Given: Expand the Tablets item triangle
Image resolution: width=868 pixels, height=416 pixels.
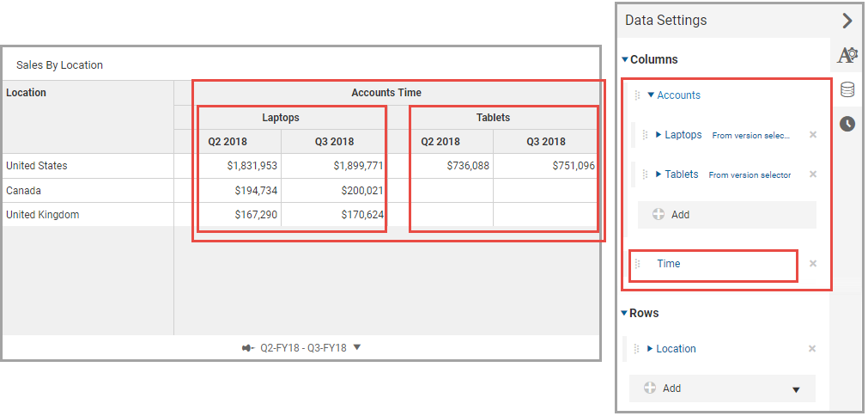Looking at the screenshot, I should click(659, 174).
